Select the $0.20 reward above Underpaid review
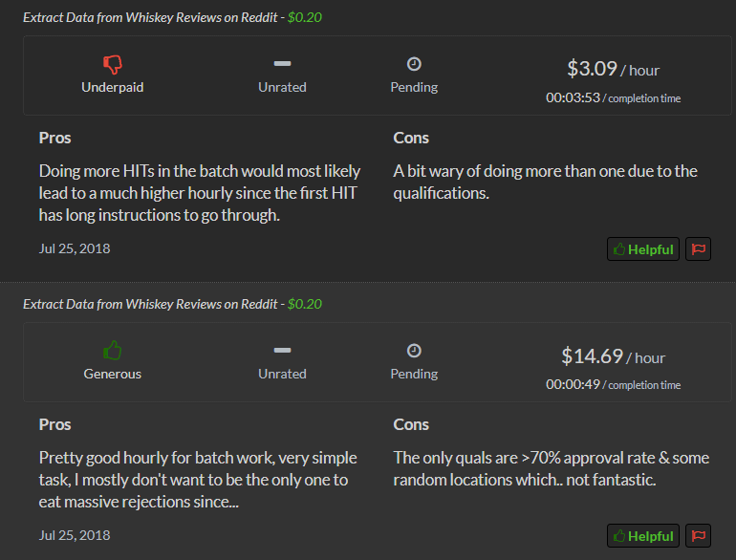Viewport: 736px width, 560px height. click(305, 17)
